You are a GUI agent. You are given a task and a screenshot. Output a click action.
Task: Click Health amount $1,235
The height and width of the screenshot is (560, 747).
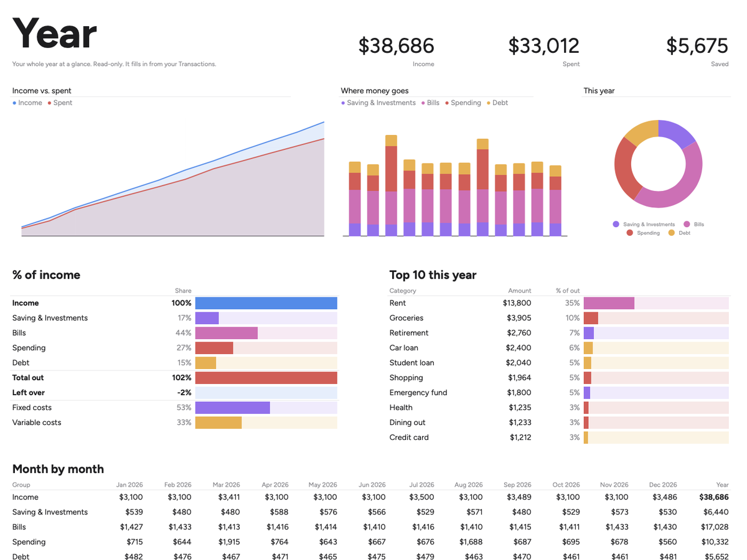(x=520, y=408)
